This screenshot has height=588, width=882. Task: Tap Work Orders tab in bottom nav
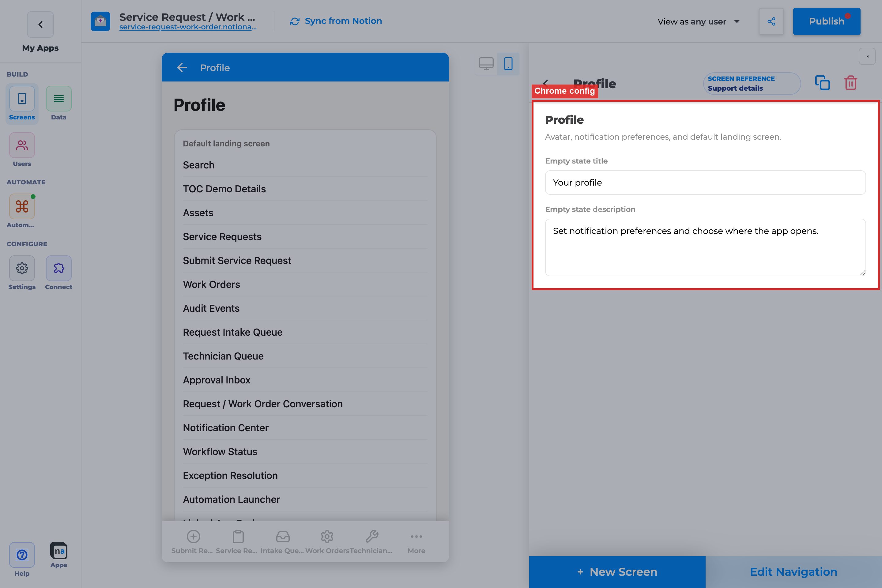click(327, 542)
